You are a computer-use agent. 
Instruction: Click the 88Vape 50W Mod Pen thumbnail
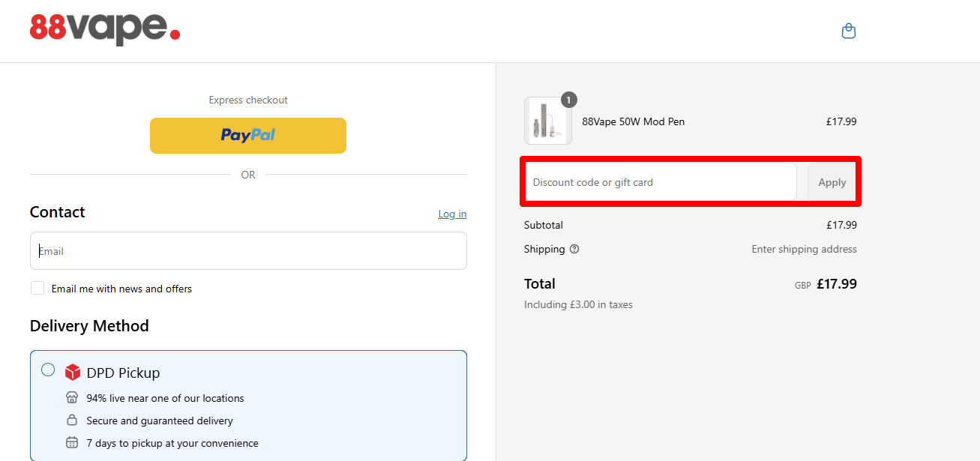pos(548,121)
